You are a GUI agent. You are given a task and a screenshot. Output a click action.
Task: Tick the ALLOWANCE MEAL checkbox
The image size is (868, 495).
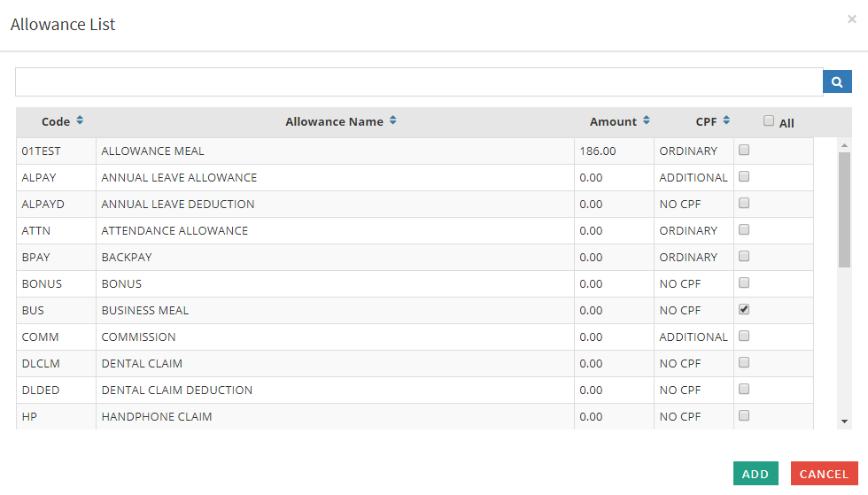point(744,151)
